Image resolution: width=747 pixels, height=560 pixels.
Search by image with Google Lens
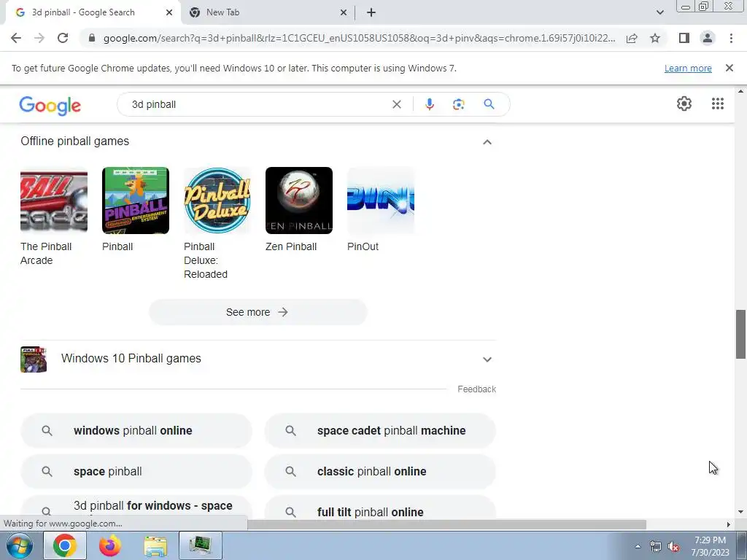[458, 104]
